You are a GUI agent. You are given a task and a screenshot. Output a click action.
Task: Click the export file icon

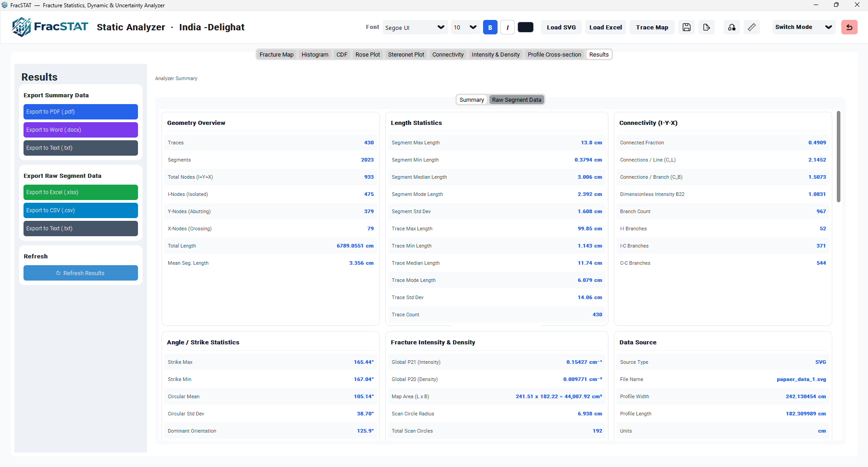pos(706,27)
